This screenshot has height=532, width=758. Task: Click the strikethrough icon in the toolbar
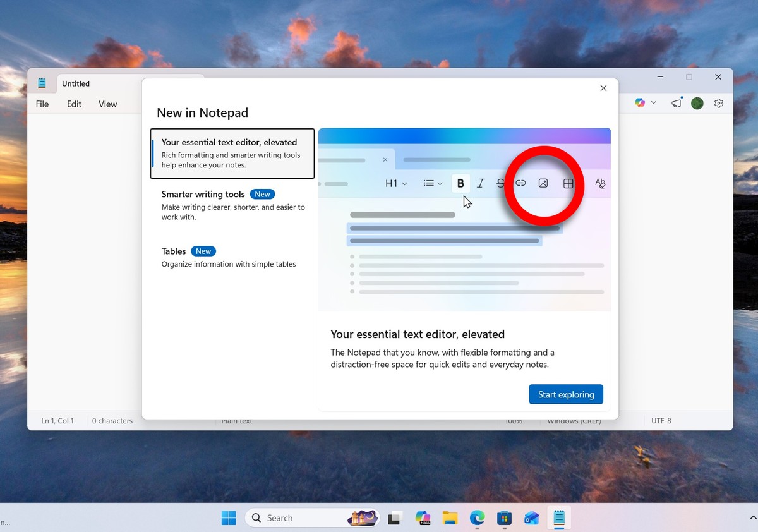[x=501, y=183]
